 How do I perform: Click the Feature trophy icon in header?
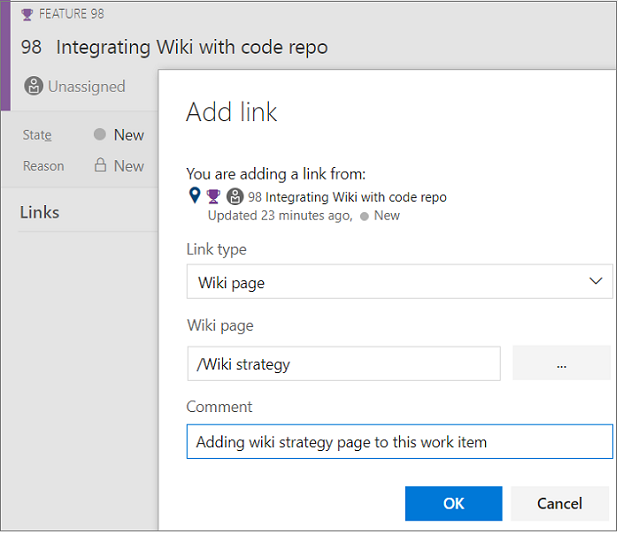tap(27, 15)
